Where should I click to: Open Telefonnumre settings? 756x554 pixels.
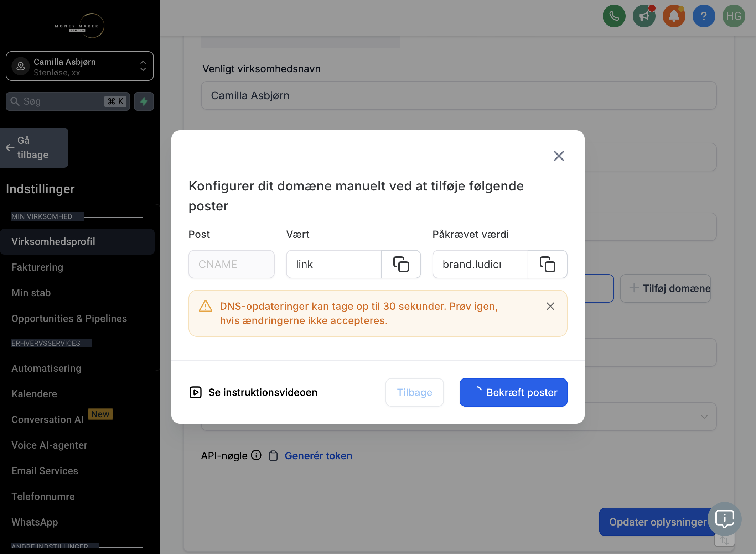pyautogui.click(x=43, y=497)
